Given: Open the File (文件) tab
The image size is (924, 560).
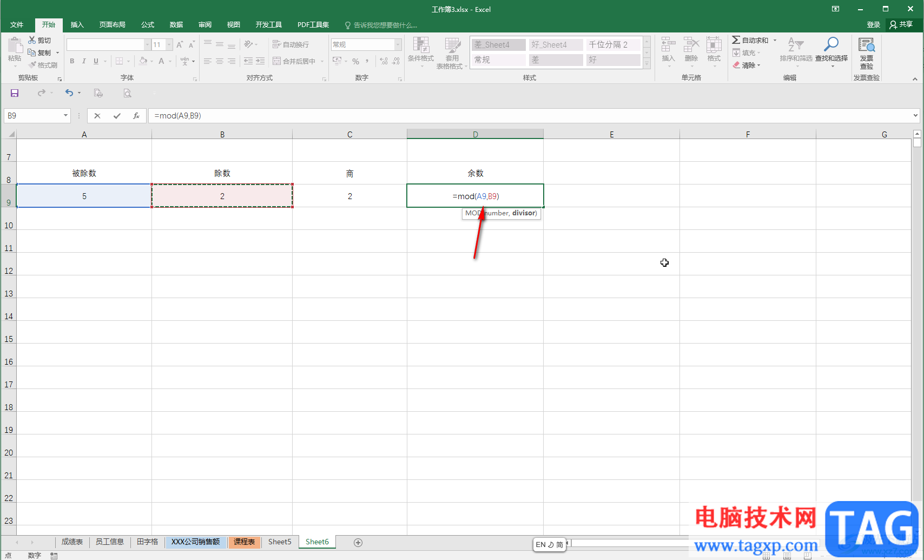Looking at the screenshot, I should [x=17, y=25].
